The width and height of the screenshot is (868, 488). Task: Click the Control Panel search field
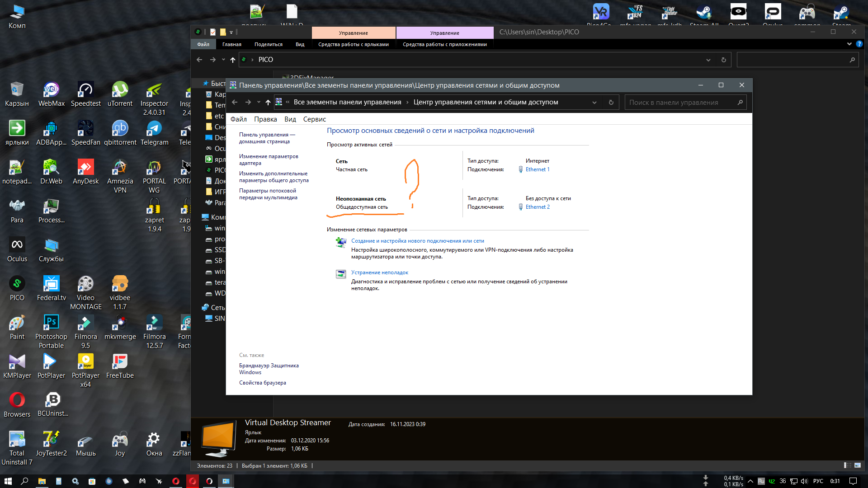coord(680,103)
